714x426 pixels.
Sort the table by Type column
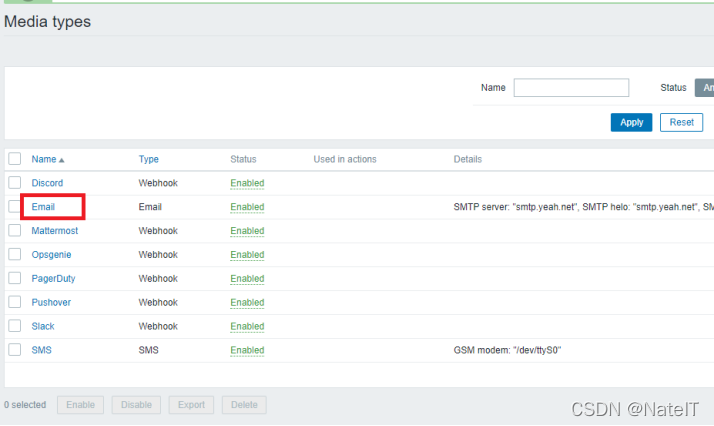(148, 159)
